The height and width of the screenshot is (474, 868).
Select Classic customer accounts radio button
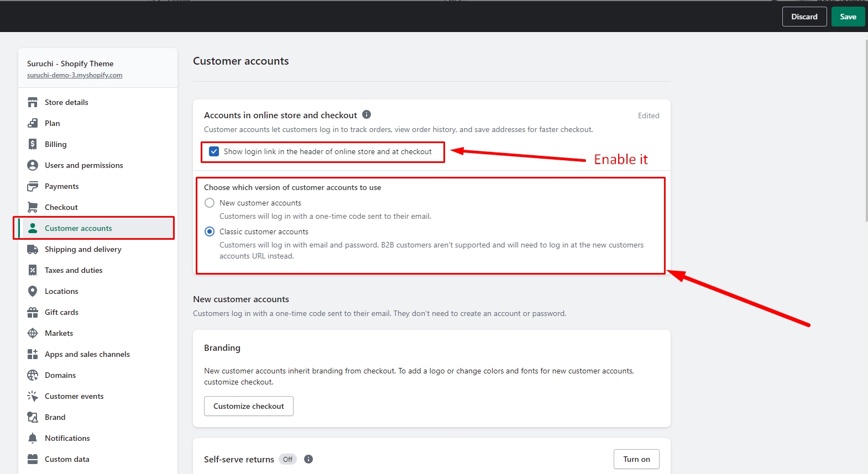click(x=210, y=231)
